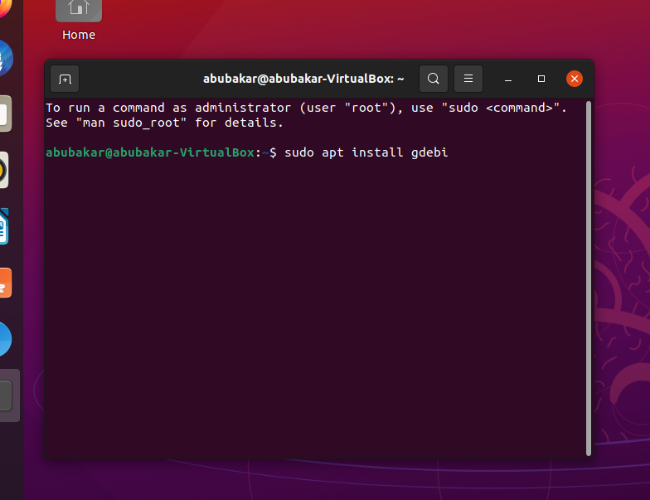Open Ubuntu Software from the dock
650x500 pixels.
point(4,283)
